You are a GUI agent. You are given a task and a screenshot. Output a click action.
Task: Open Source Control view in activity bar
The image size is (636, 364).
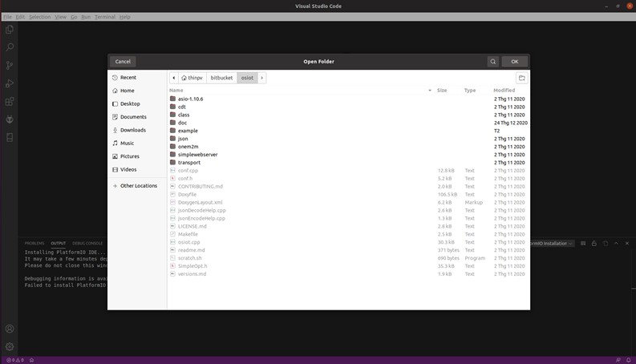click(10, 65)
